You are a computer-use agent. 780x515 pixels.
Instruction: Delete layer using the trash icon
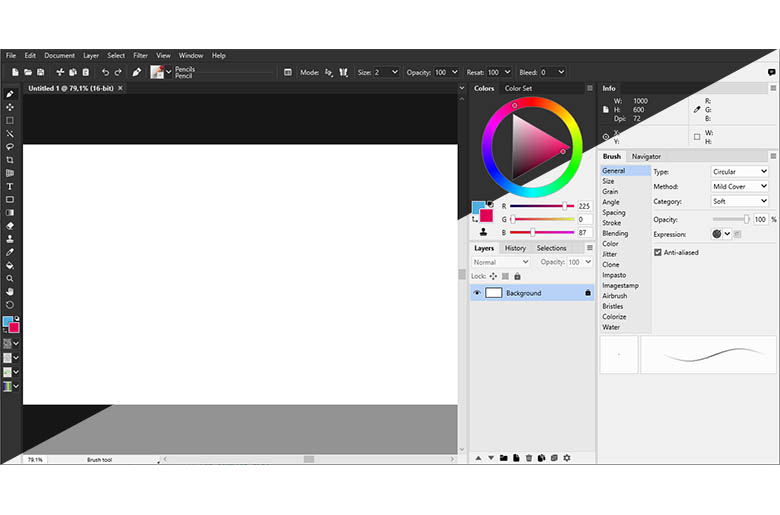[x=528, y=458]
